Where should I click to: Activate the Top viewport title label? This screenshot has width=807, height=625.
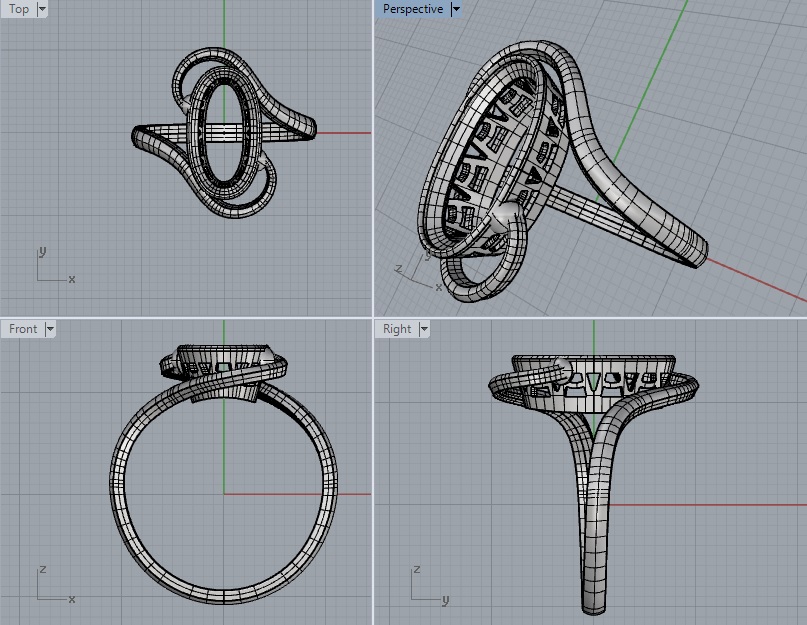[x=19, y=9]
